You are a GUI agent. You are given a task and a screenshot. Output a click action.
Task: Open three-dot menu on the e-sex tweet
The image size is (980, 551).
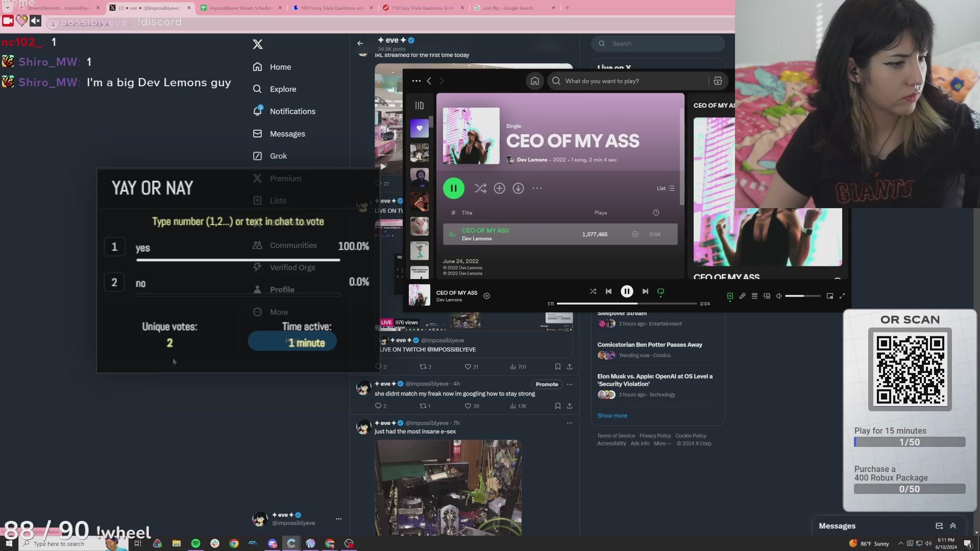pos(569,423)
